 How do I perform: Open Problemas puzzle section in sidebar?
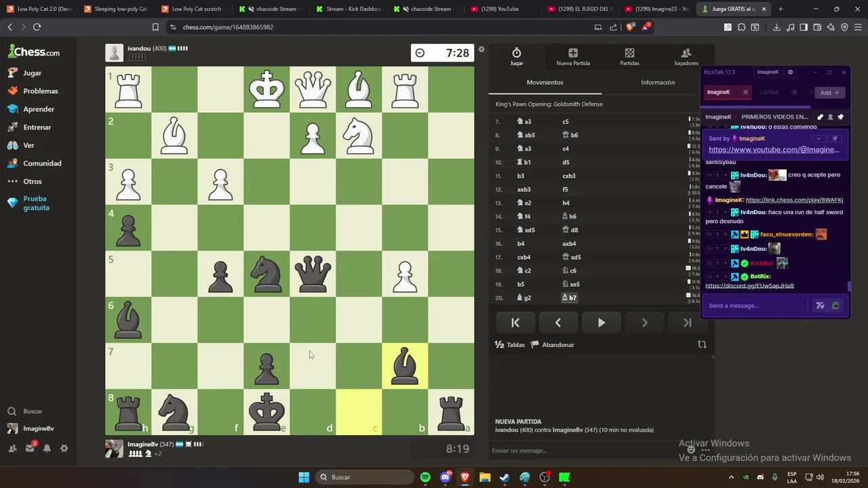pyautogui.click(x=33, y=91)
